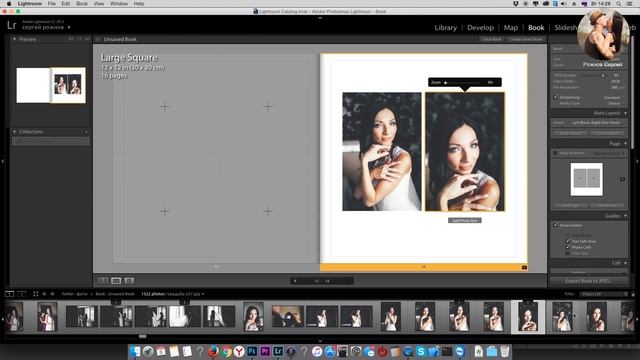Open the identity plate user dropdown

pos(69,27)
